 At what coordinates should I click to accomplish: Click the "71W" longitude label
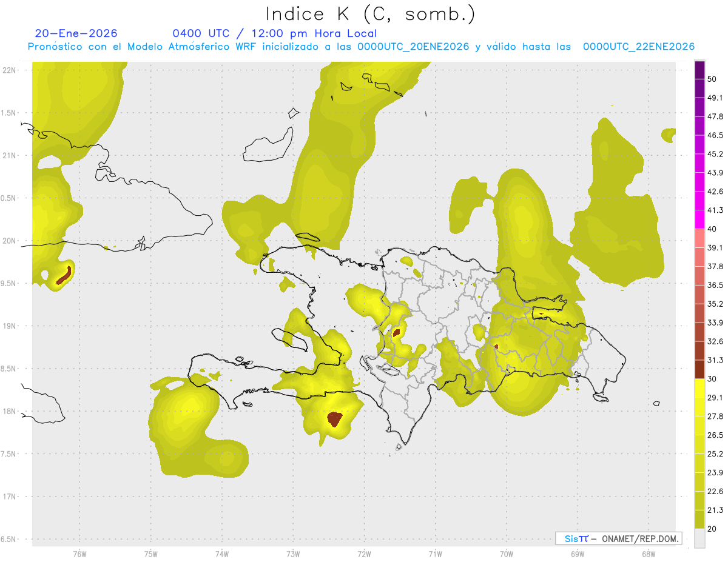435,554
